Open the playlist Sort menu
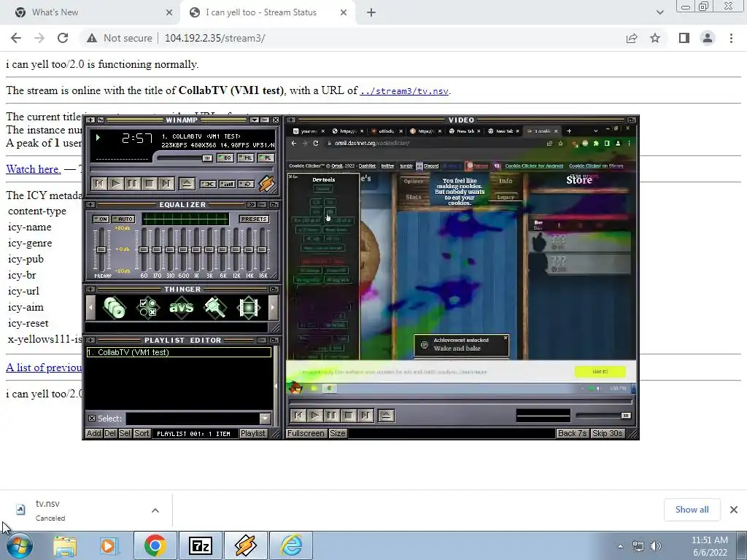 [x=142, y=433]
